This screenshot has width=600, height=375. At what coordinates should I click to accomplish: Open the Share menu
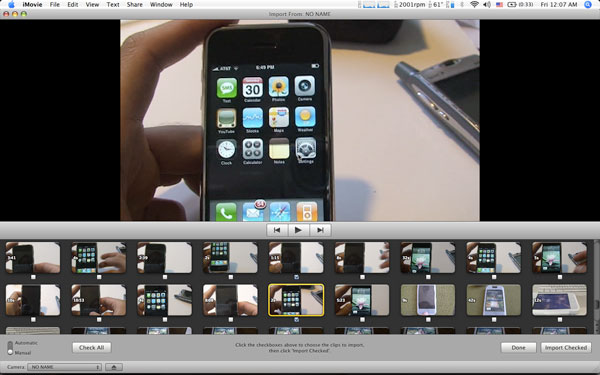click(135, 5)
